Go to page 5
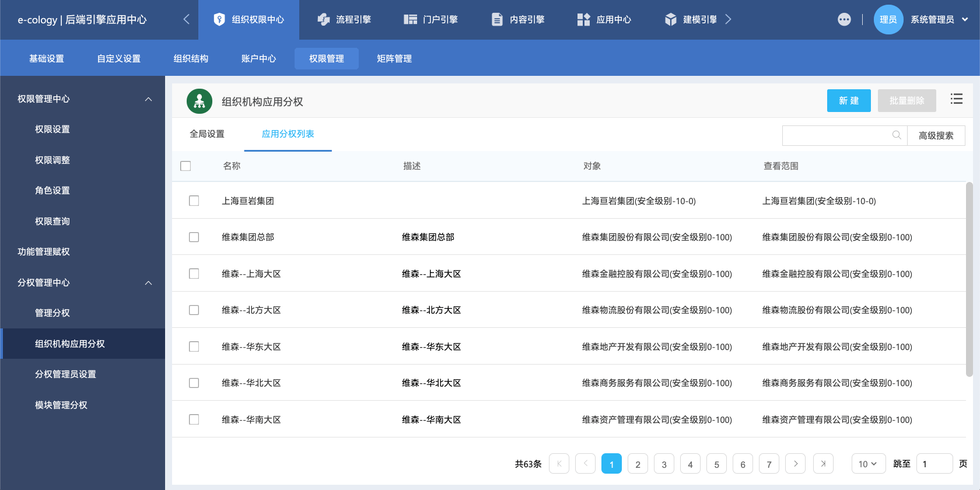Screen dimensions: 980x490 click(716, 464)
